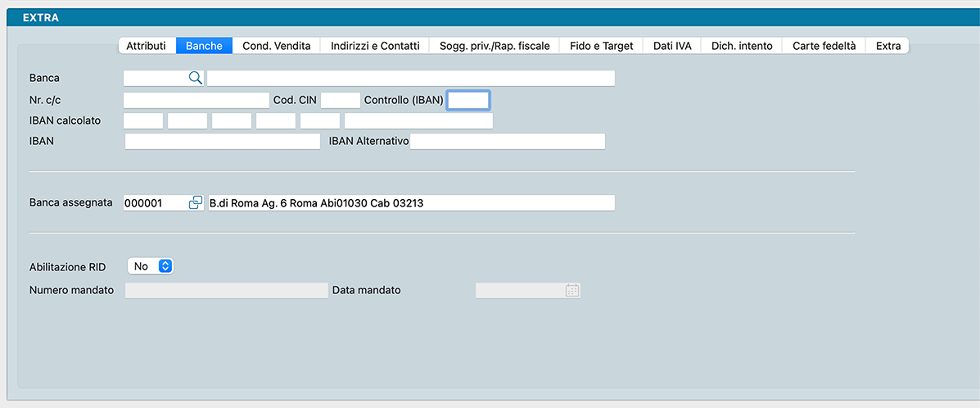980x408 pixels.
Task: Open Sogg. priv./Rap. fiscale tab
Action: coord(495,46)
